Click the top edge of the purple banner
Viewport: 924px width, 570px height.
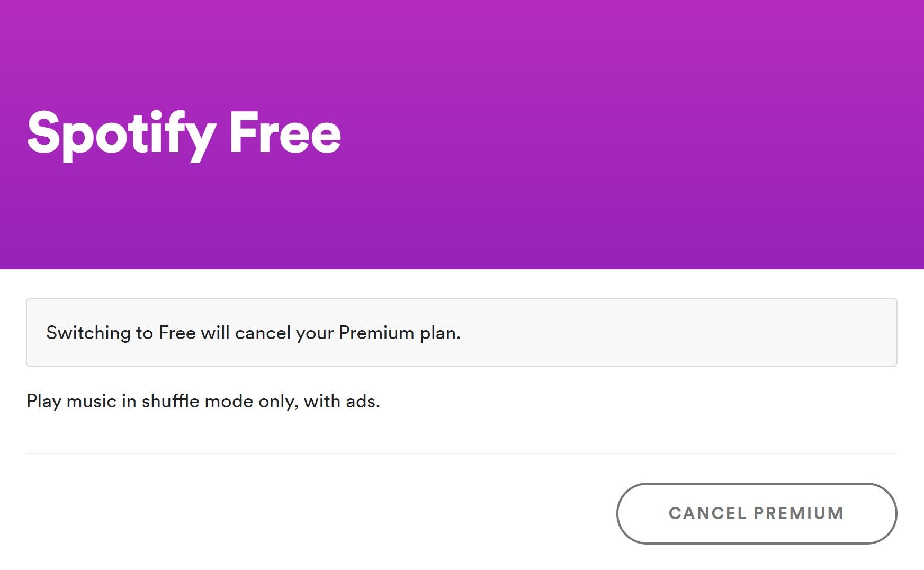[461, 5]
